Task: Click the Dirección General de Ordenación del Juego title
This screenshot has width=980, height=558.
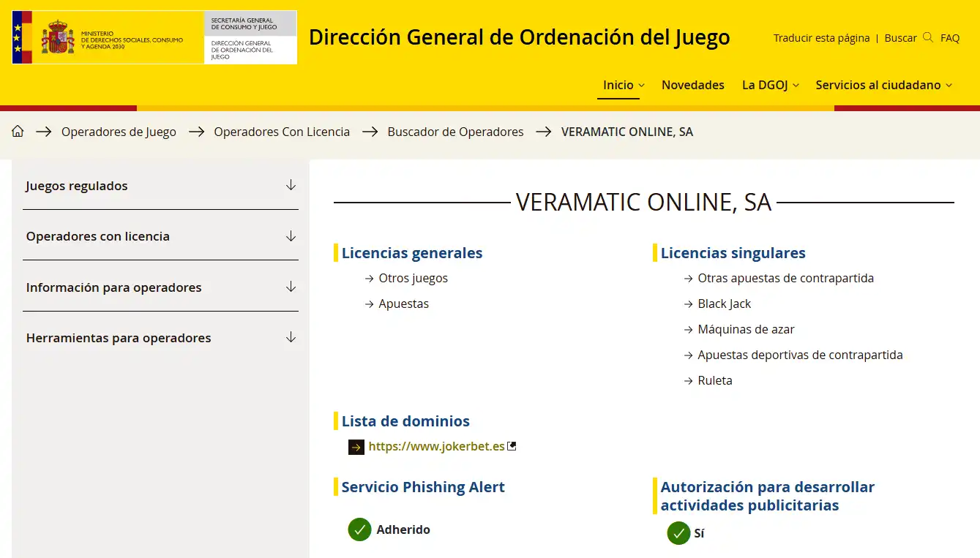Action: [x=519, y=37]
